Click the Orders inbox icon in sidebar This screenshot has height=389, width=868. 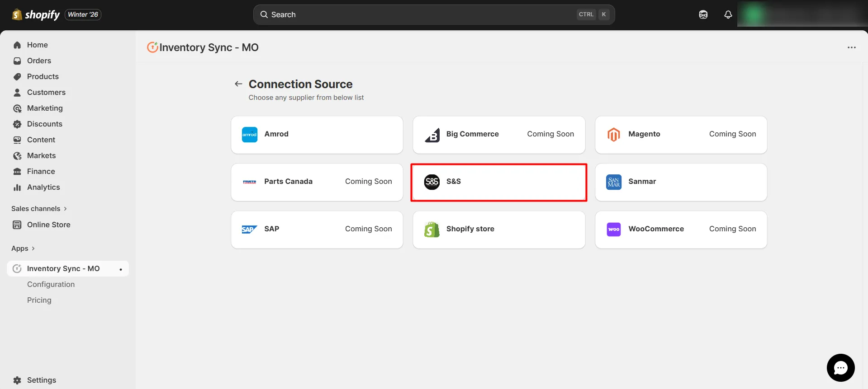pos(17,61)
